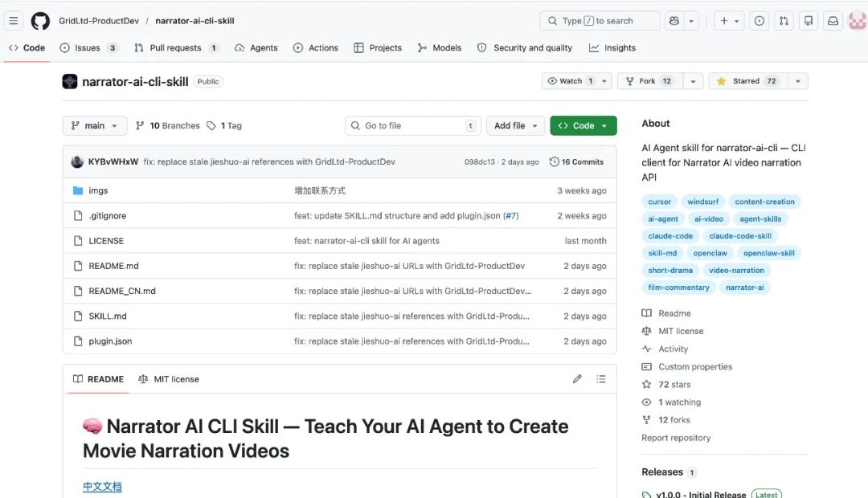Click the Watch button
The width and height of the screenshot is (868, 498).
571,81
